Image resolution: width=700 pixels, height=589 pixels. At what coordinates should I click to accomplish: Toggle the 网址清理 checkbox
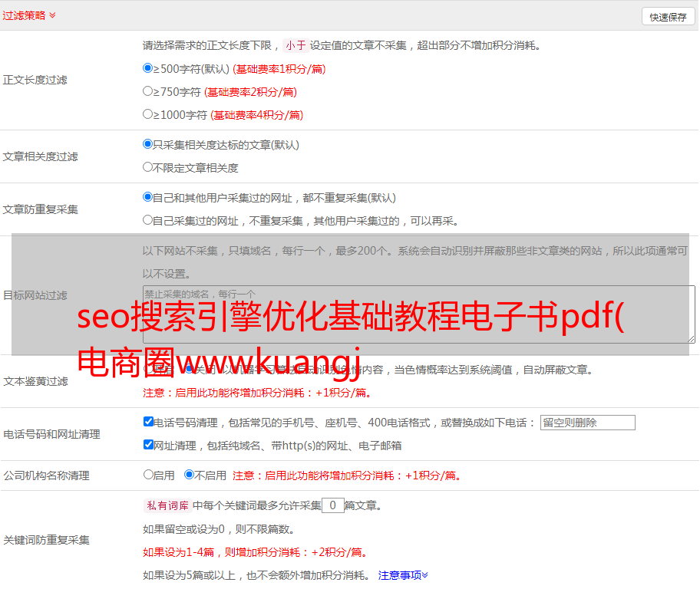pos(148,444)
